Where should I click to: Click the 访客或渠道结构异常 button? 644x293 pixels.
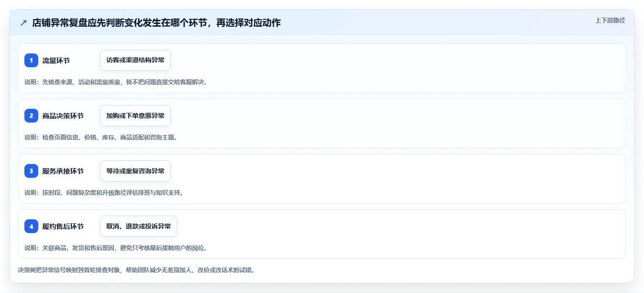(135, 60)
